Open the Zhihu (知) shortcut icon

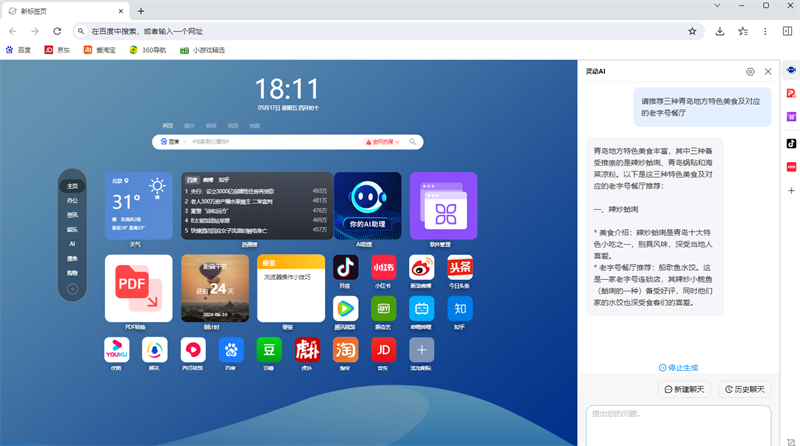point(460,308)
